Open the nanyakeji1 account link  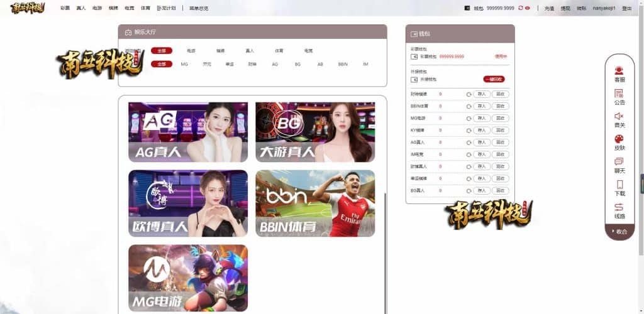[604, 8]
